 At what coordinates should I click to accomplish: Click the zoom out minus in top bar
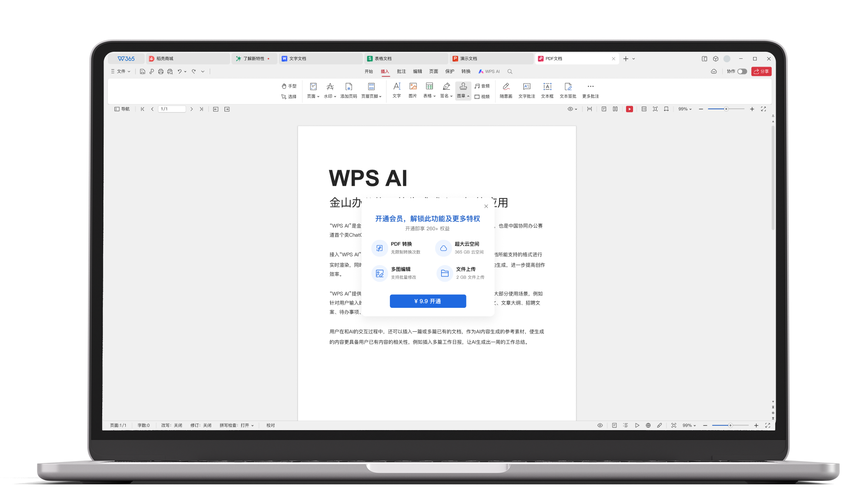pyautogui.click(x=701, y=109)
